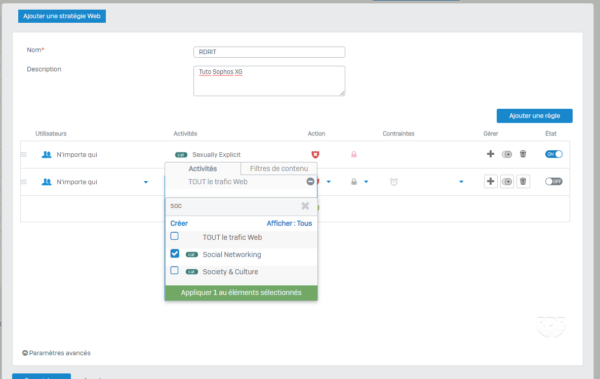Click the Ajouter une règle button
Image resolution: width=600 pixels, height=379 pixels.
tap(535, 116)
